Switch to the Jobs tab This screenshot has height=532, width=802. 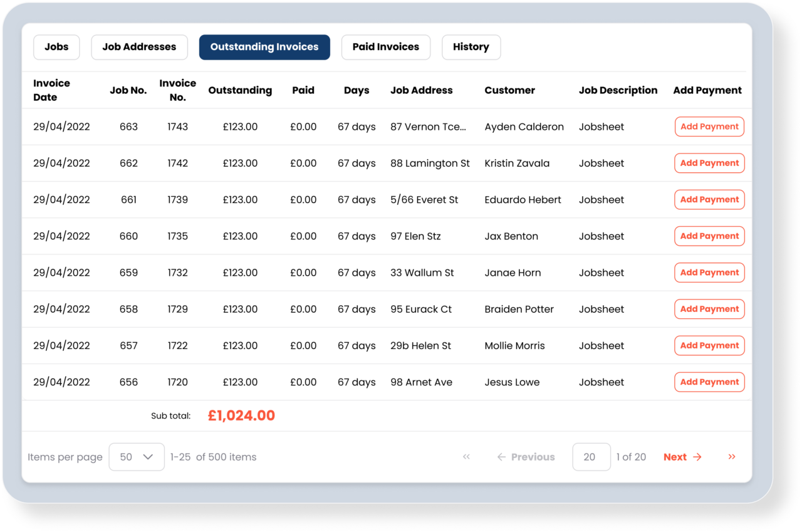[56, 47]
